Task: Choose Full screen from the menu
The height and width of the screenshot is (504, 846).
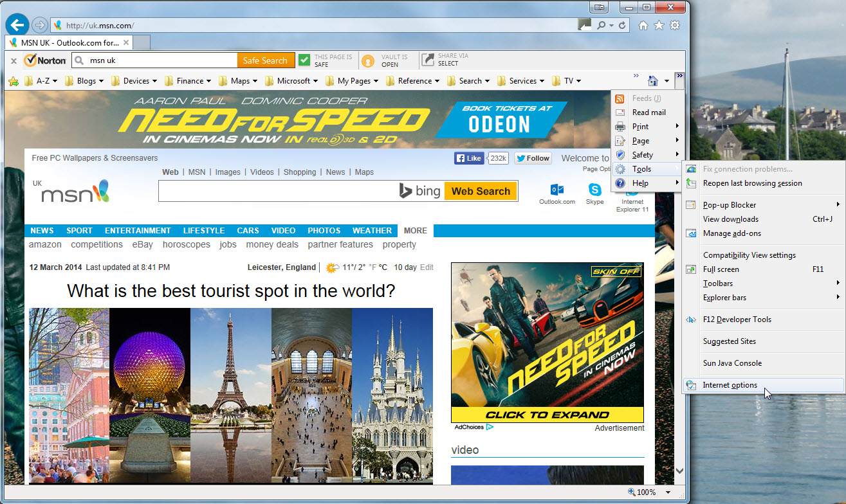Action: tap(764, 269)
